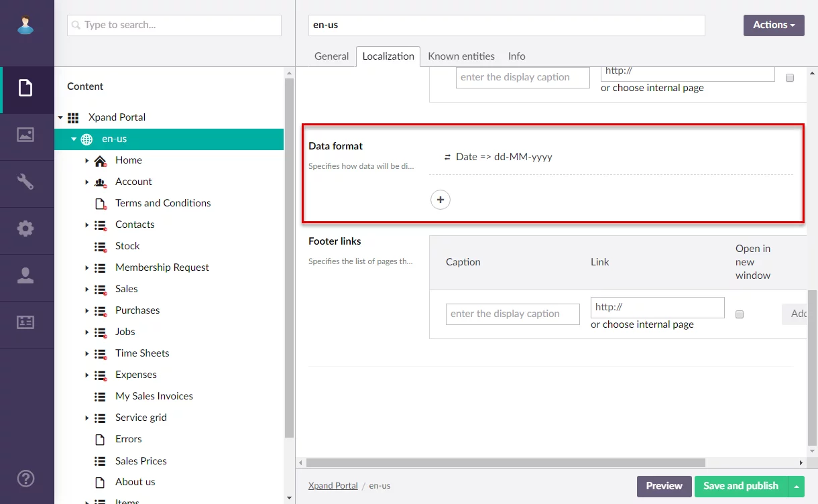This screenshot has height=504, width=818.
Task: Open the Content section icon in sidebar
Action: (x=25, y=88)
